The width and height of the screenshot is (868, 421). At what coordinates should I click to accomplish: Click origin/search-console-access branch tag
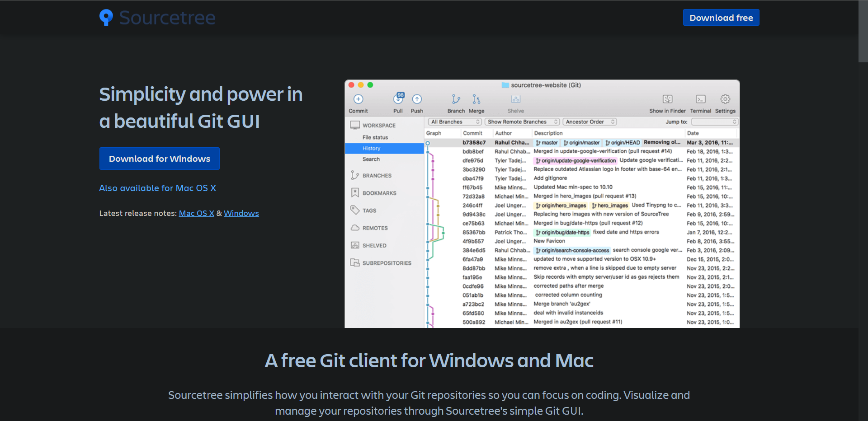pos(572,250)
